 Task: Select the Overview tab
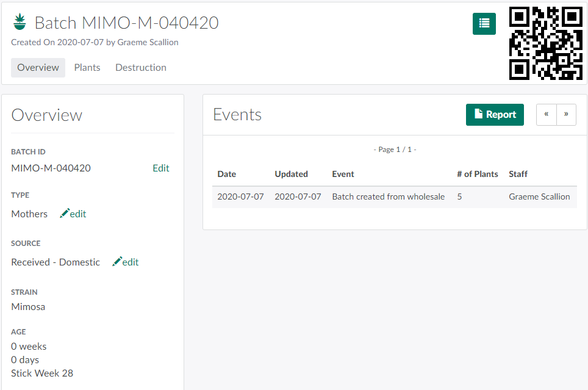pos(38,67)
